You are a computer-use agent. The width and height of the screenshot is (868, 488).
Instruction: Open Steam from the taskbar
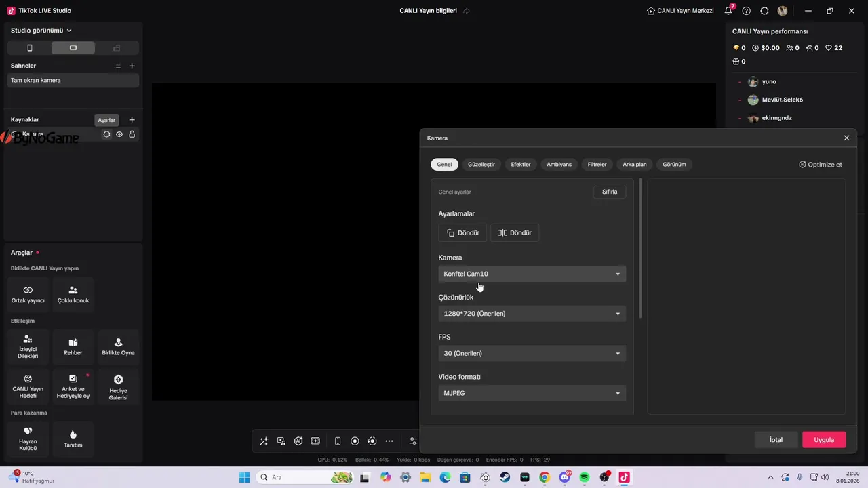[x=505, y=477]
